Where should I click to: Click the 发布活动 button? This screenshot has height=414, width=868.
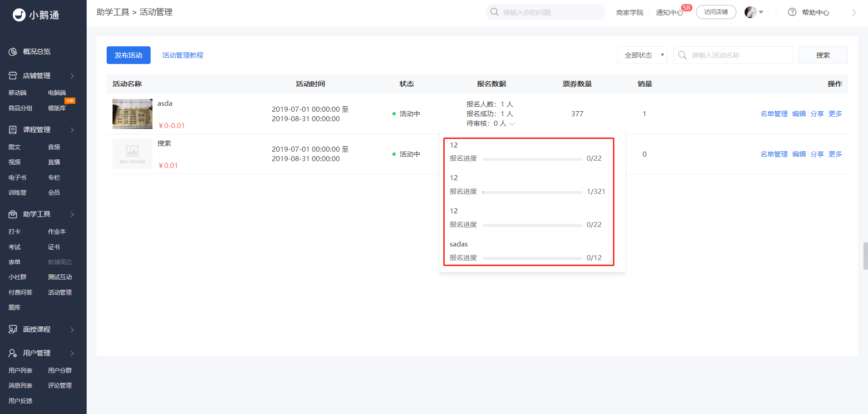click(128, 55)
